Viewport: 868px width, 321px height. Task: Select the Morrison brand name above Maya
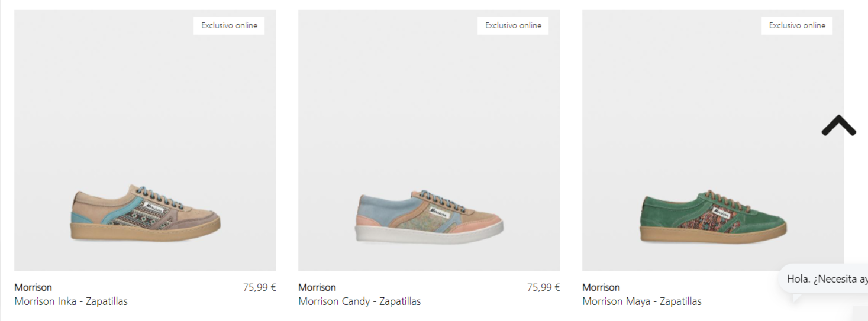[601, 287]
